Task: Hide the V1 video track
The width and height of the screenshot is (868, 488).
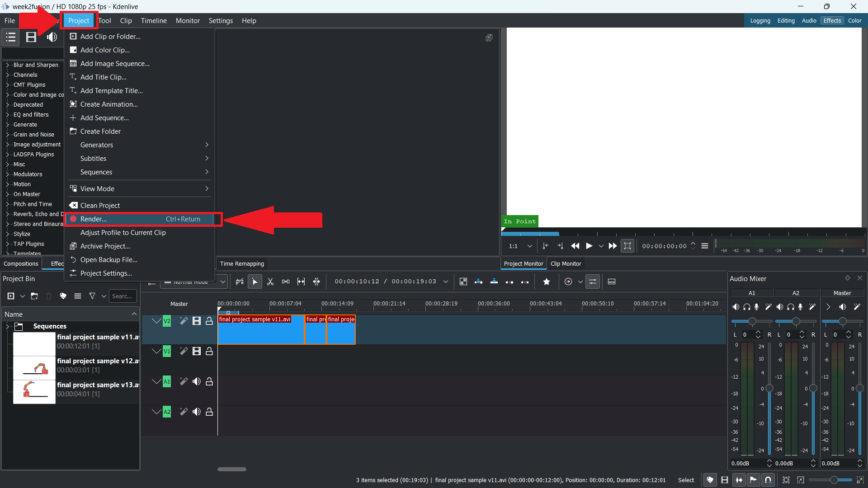Action: [x=197, y=351]
